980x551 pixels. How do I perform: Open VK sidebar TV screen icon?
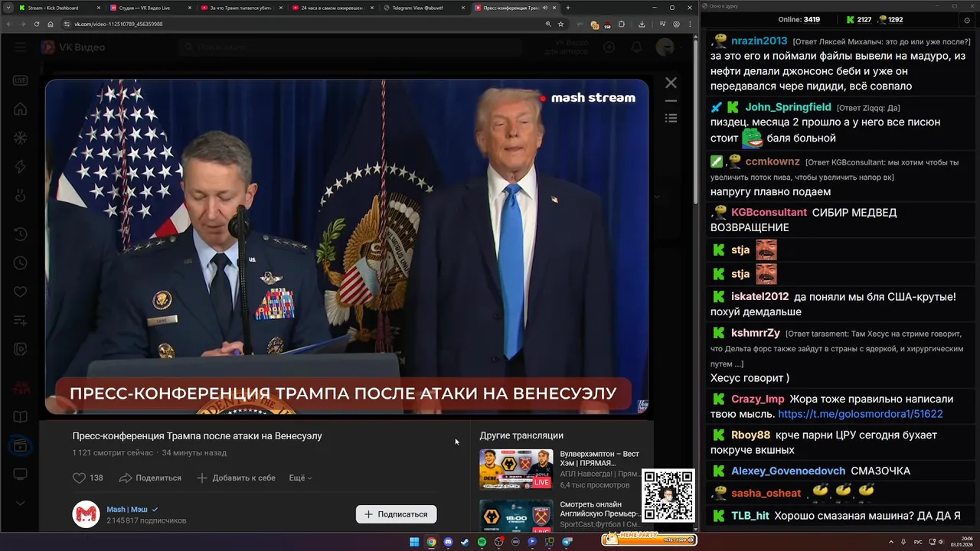click(x=20, y=474)
